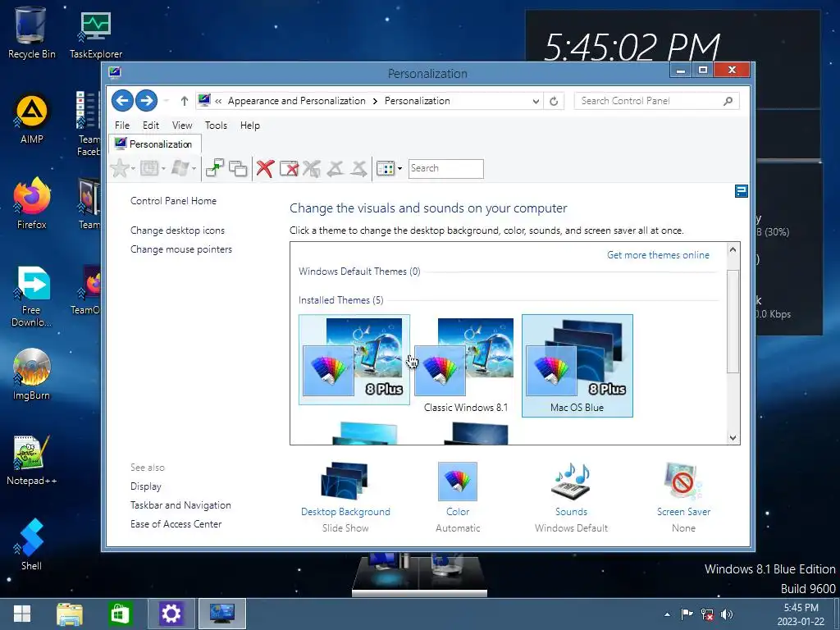Open the Edit menu
Screen dimensions: 840x630
pos(151,126)
